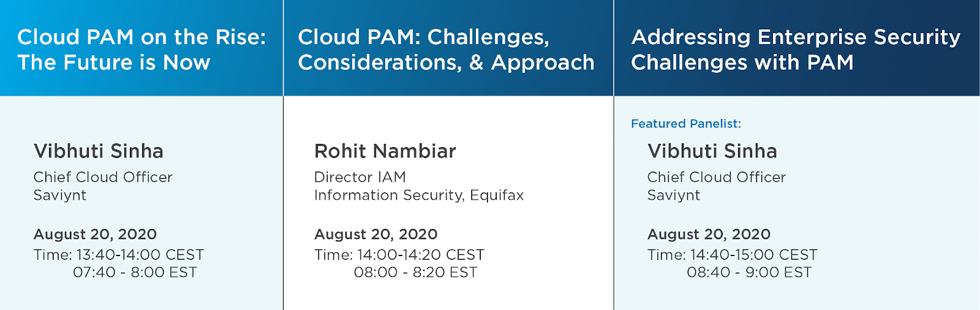Click 'Time: 14:40-15:00 CEST' text

(733, 255)
